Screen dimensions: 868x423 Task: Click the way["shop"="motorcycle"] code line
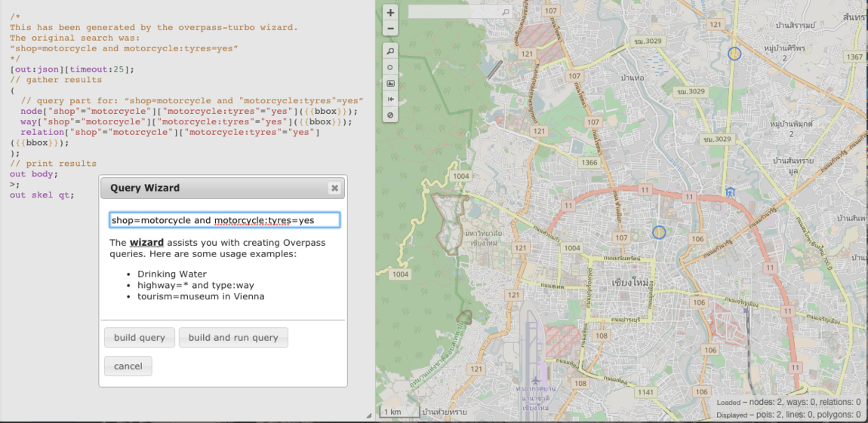click(x=186, y=121)
